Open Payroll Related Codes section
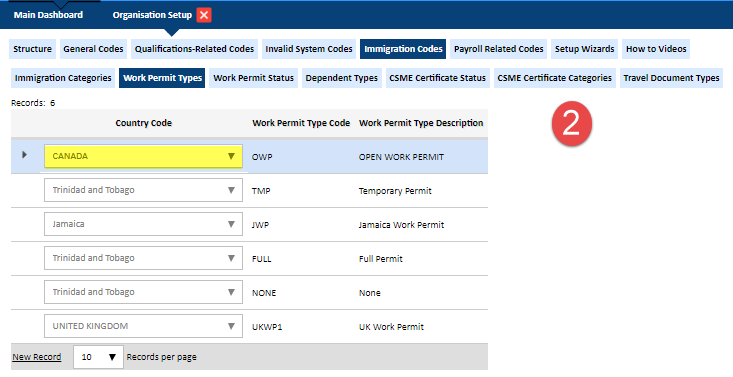 click(498, 49)
